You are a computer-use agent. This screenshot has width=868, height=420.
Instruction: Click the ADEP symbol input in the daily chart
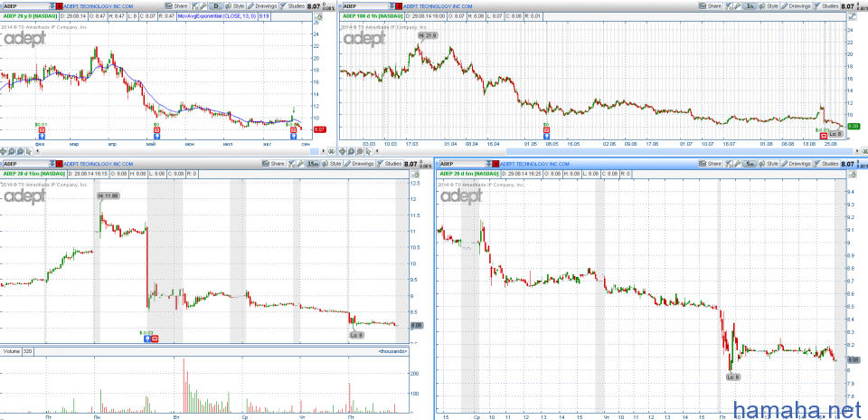pos(26,6)
